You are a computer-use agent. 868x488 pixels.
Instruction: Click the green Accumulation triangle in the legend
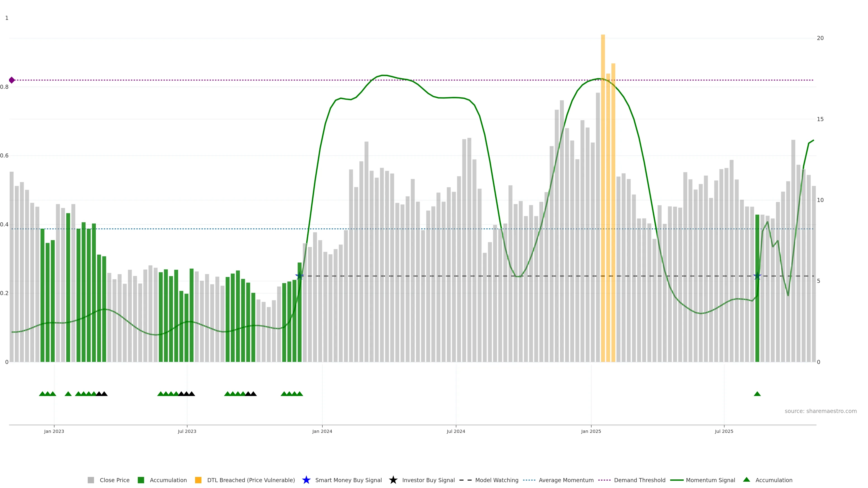point(747,480)
